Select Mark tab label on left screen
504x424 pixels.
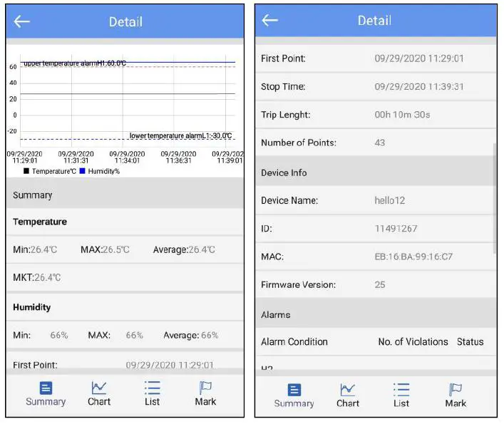[205, 401]
